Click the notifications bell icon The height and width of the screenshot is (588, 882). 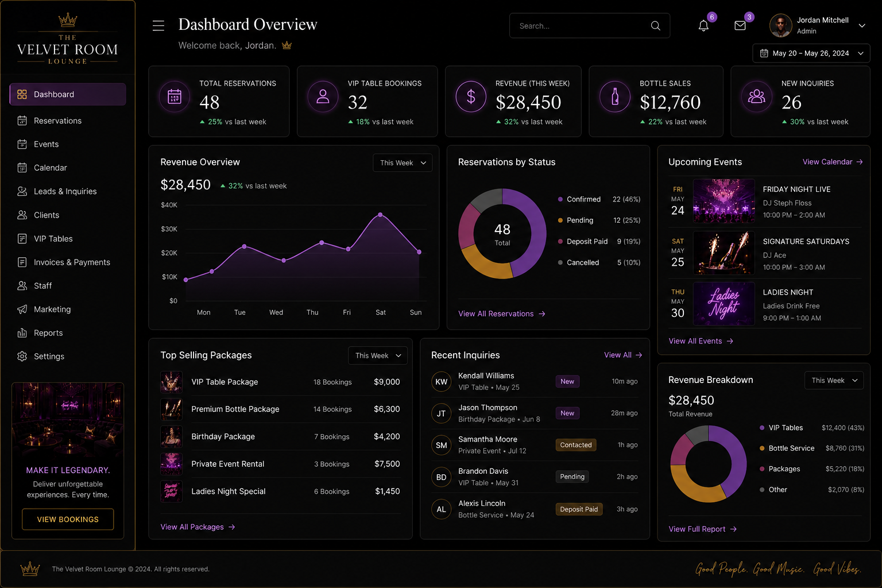click(703, 26)
